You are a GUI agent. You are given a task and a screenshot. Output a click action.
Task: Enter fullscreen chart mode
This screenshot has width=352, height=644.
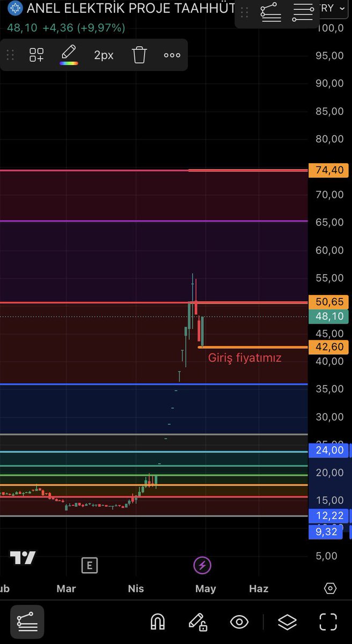328,621
